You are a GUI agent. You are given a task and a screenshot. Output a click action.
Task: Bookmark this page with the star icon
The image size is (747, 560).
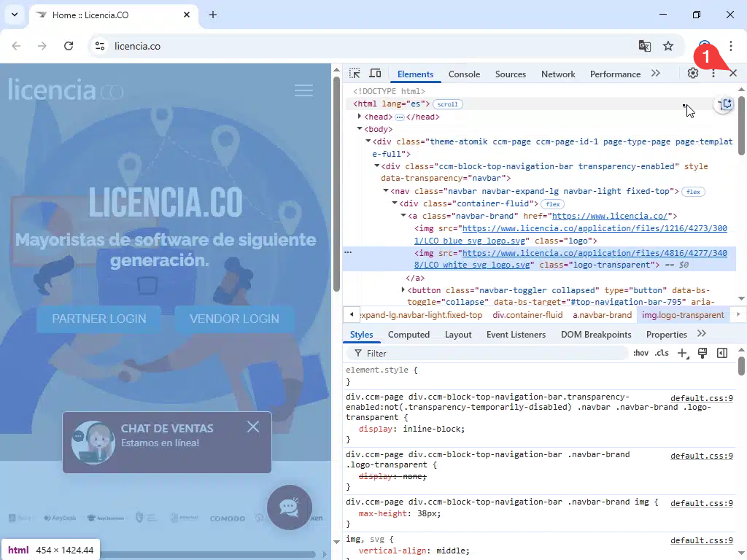point(668,46)
